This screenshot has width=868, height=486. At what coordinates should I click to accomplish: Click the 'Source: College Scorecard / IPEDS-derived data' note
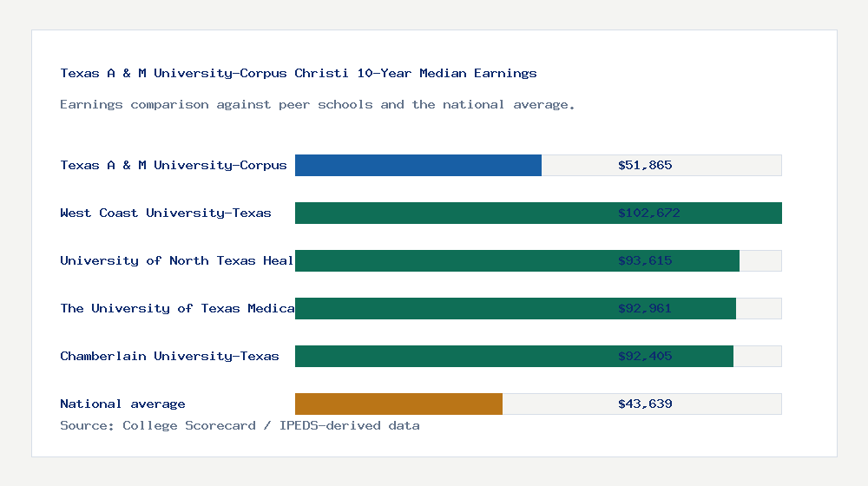click(x=240, y=425)
